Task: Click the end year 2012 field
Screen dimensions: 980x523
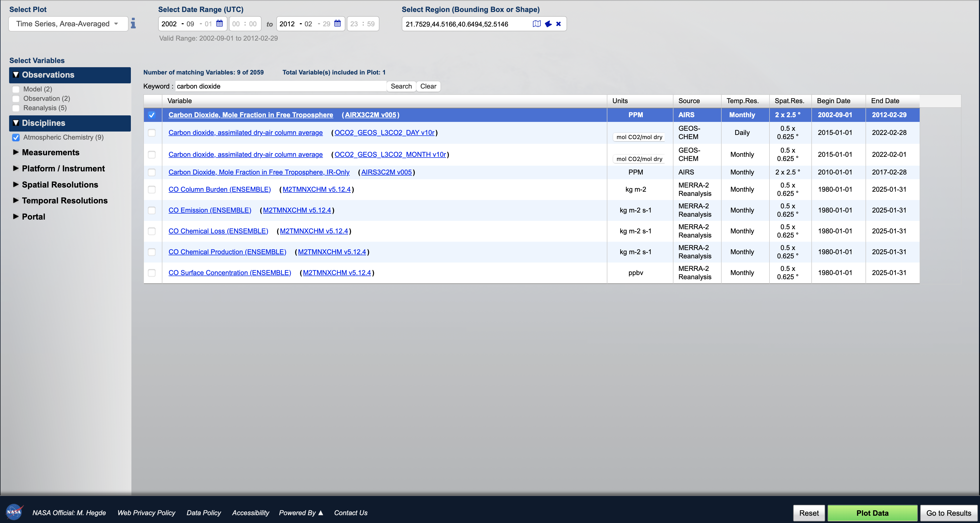Action: click(287, 24)
